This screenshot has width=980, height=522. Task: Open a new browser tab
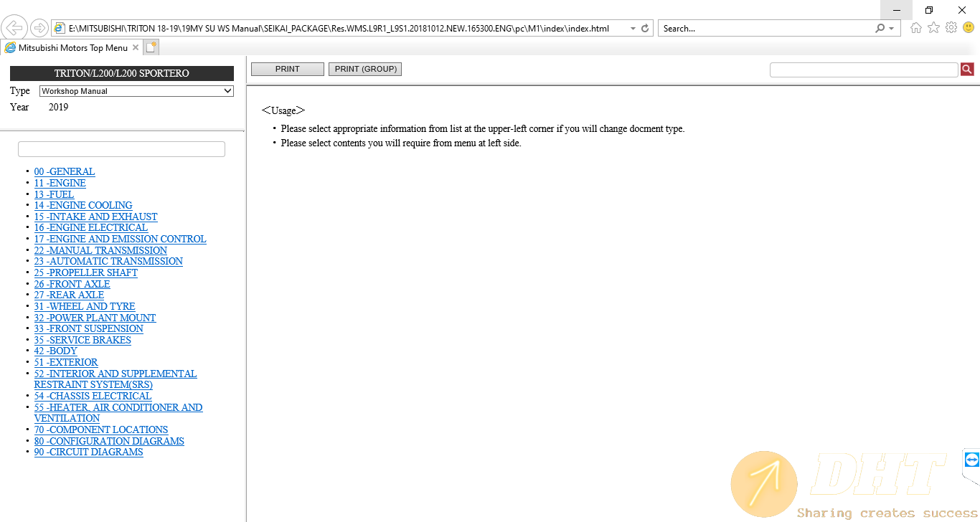(x=151, y=48)
